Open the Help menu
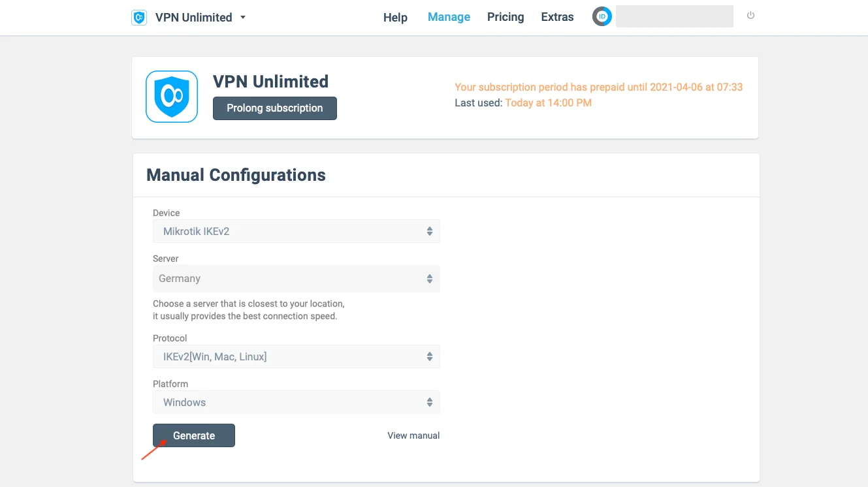Image resolution: width=868 pixels, height=487 pixels. tap(395, 18)
